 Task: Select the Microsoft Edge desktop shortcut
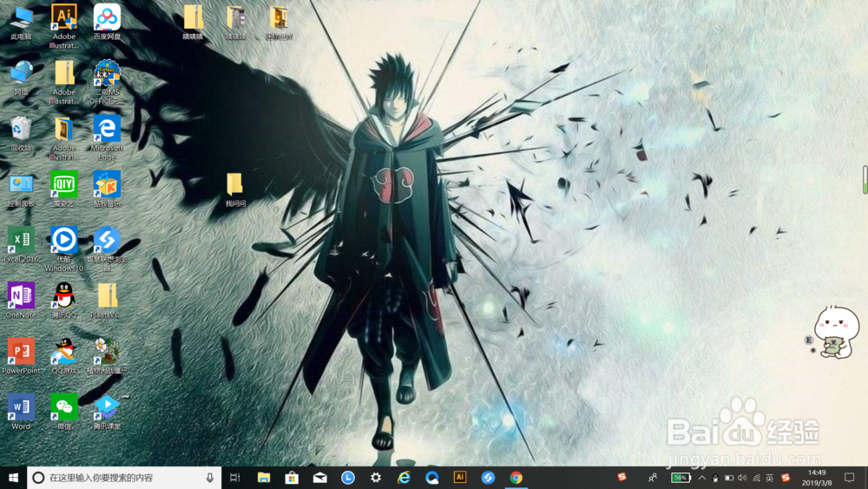pyautogui.click(x=107, y=138)
